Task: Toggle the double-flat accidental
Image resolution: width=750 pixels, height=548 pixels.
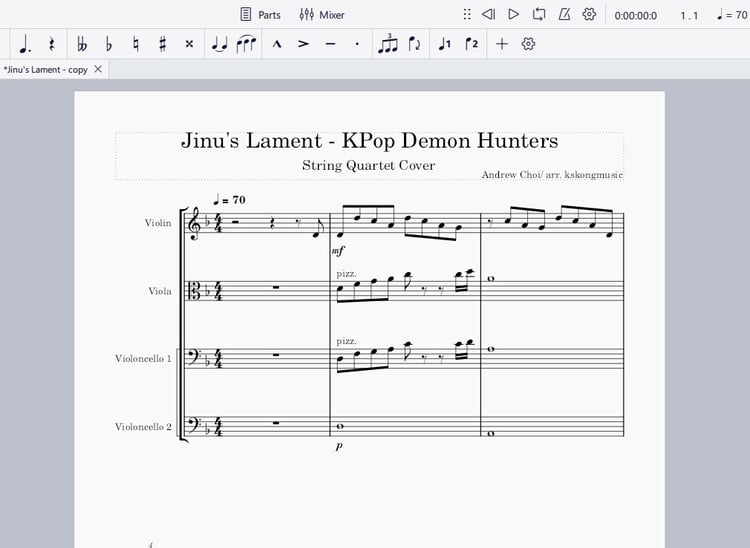Action: tap(82, 44)
